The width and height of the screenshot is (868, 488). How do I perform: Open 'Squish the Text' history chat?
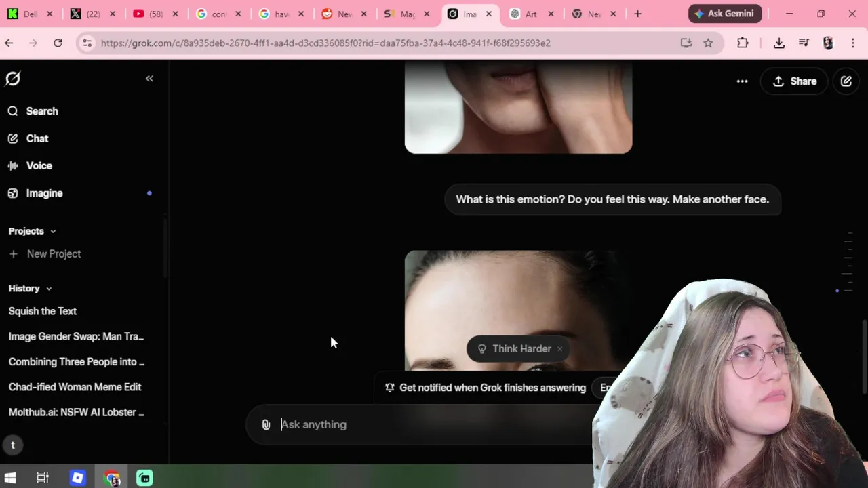coord(43,311)
